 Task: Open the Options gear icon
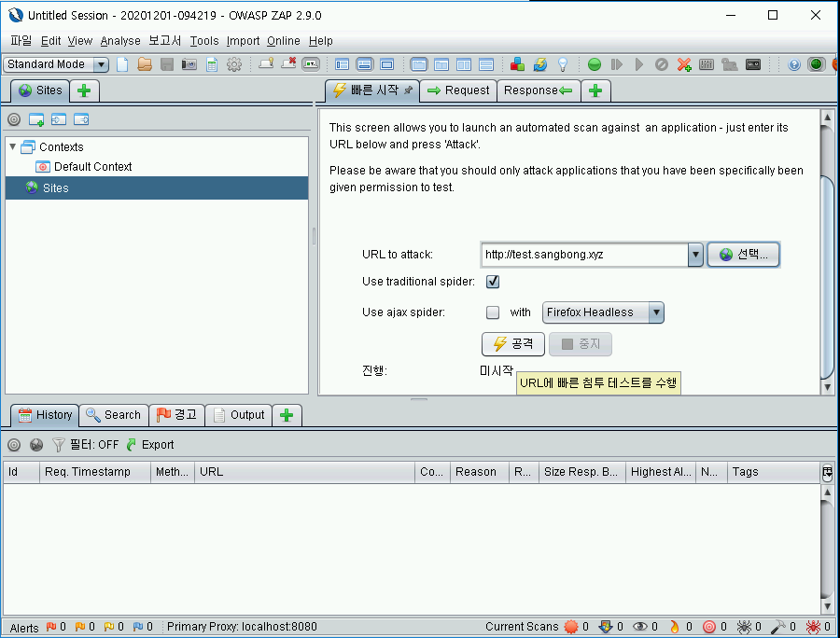234,64
